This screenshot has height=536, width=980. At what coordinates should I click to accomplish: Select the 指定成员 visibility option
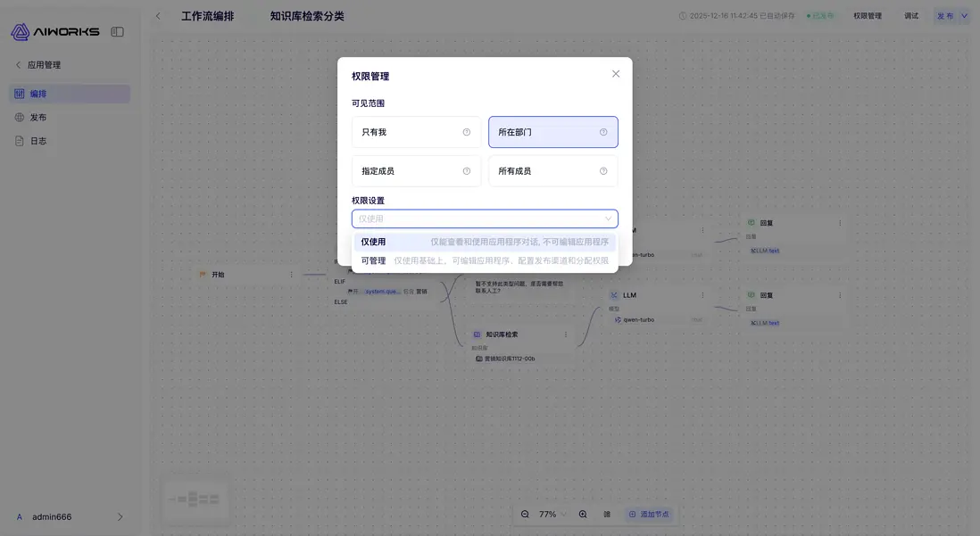[x=416, y=170]
